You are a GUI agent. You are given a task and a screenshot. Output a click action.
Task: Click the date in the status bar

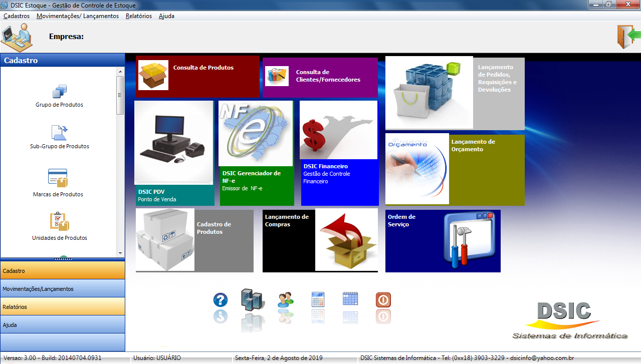coord(279,358)
